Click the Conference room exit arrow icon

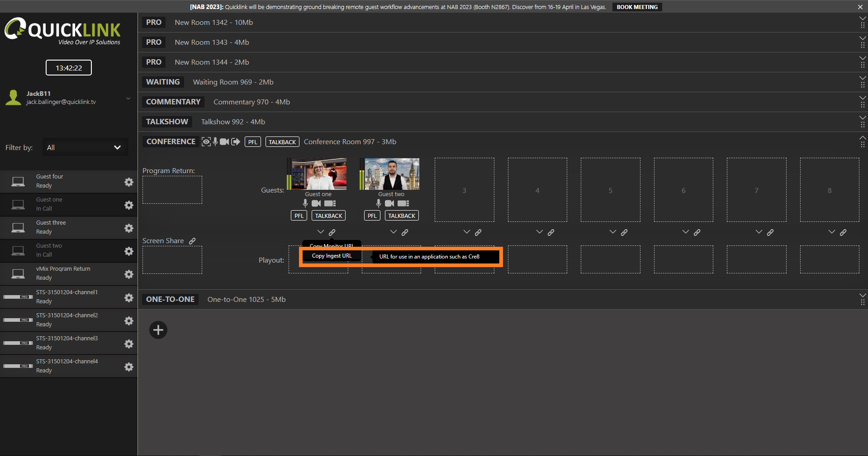(x=236, y=142)
